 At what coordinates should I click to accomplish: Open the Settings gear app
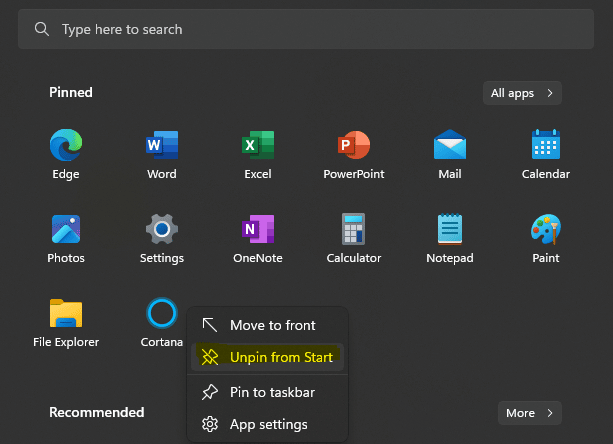tap(162, 238)
